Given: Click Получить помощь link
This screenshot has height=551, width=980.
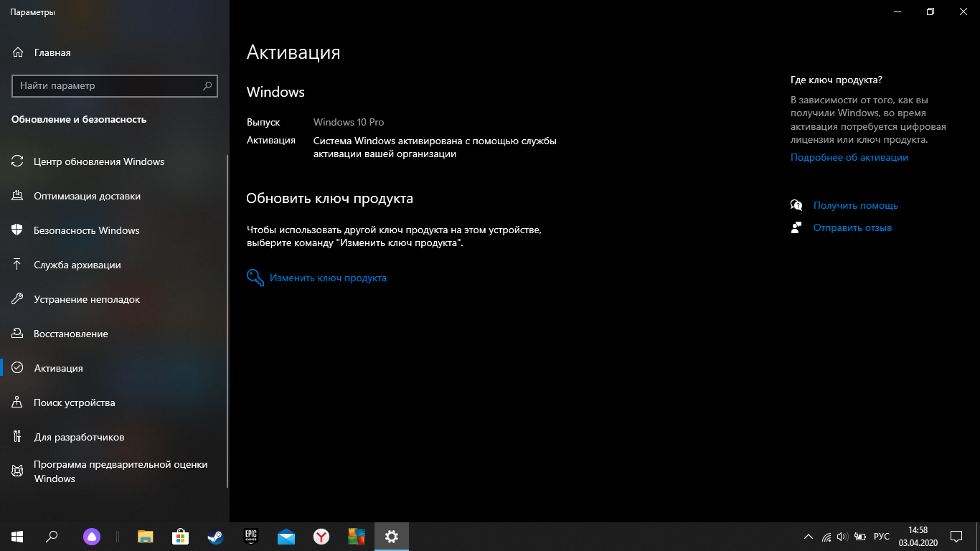Looking at the screenshot, I should coord(855,205).
